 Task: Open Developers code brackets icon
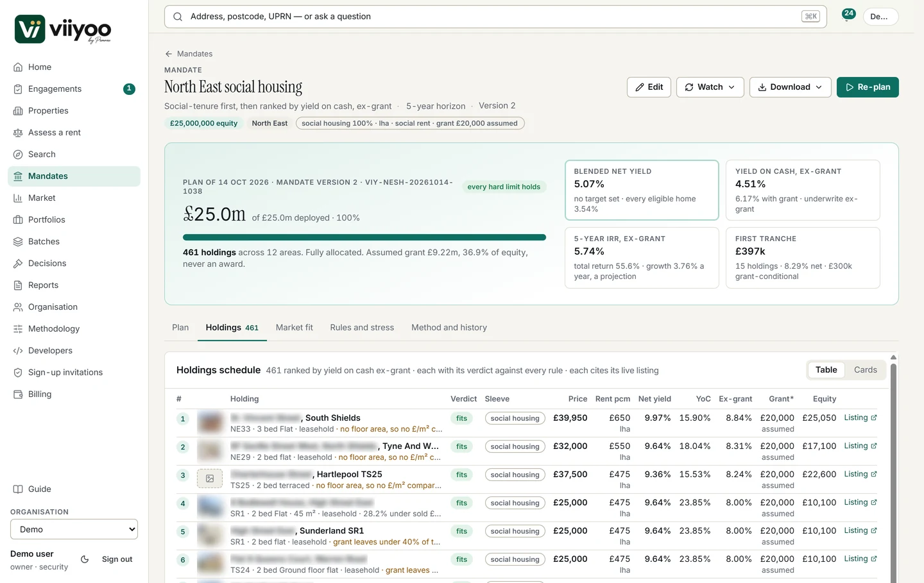[x=18, y=351]
